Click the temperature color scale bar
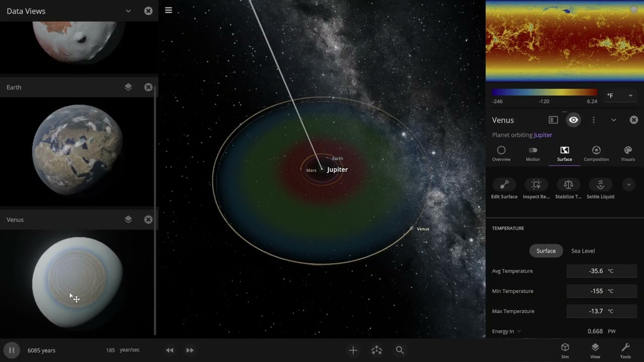 coord(545,93)
